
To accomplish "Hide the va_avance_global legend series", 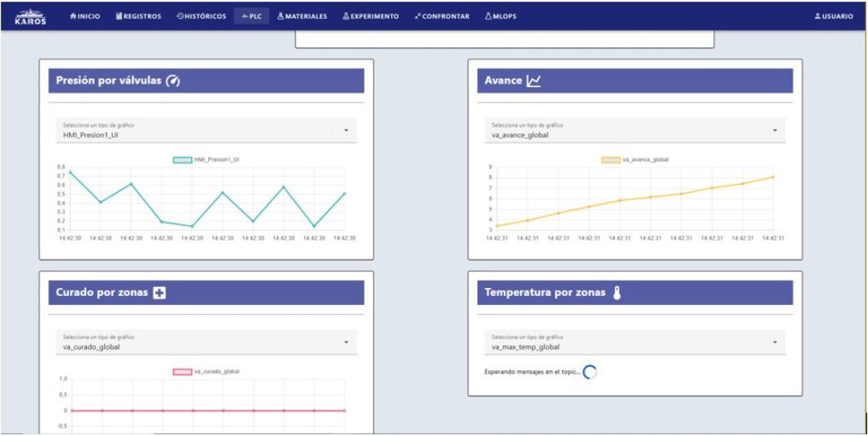I will pos(635,160).
